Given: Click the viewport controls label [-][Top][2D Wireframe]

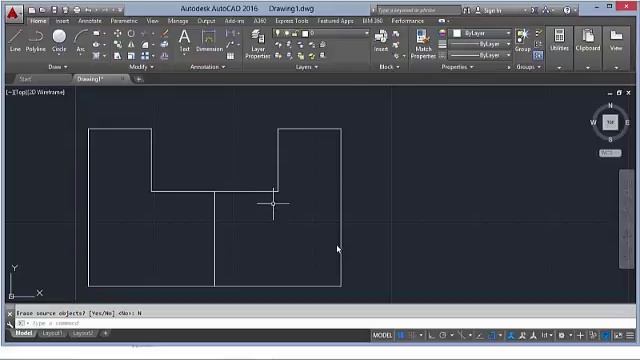Looking at the screenshot, I should tap(36, 92).
